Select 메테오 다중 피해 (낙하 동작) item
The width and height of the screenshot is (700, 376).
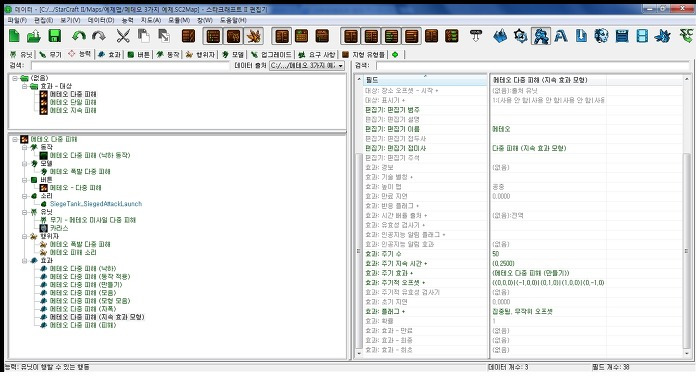click(x=90, y=155)
